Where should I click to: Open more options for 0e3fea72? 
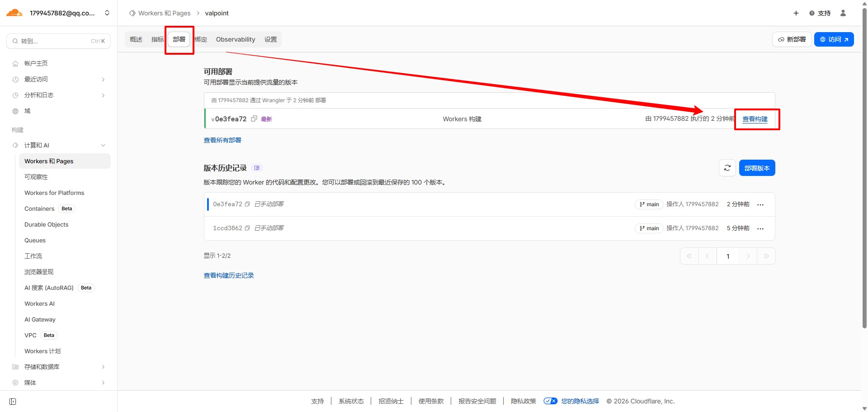click(760, 205)
